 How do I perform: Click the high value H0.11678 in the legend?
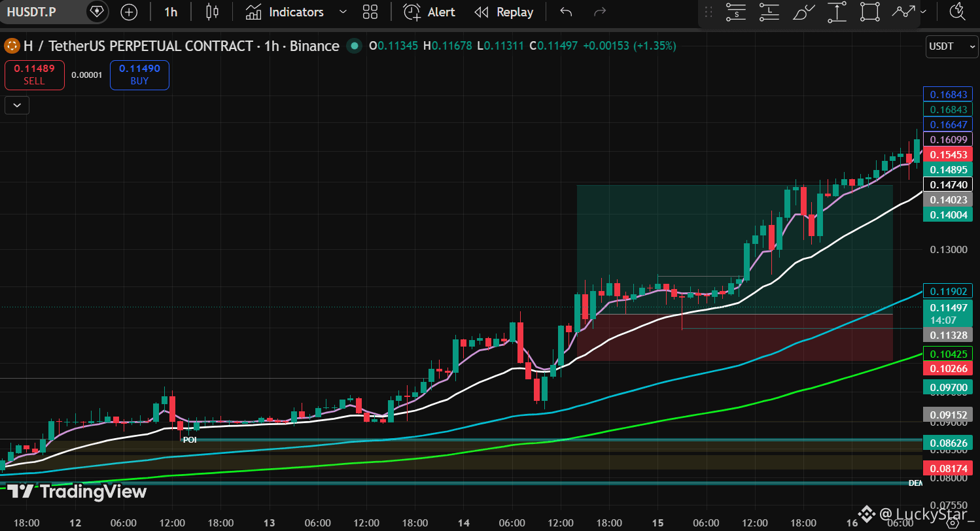click(x=447, y=46)
